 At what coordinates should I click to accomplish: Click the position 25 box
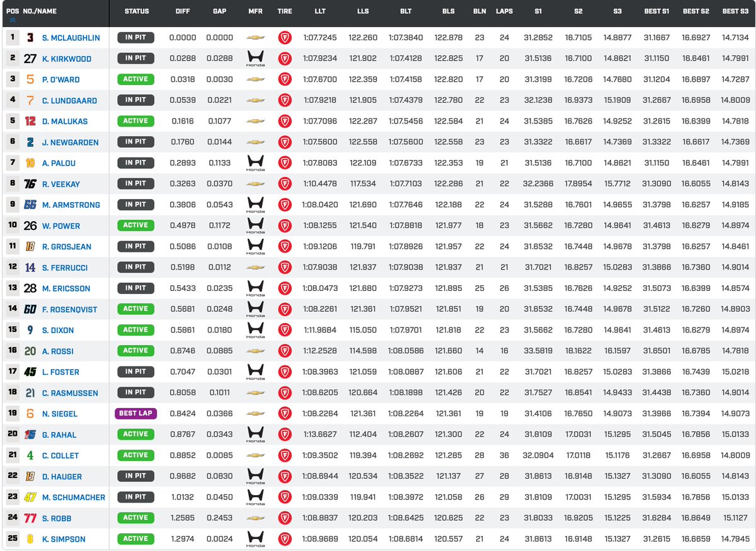(13, 539)
